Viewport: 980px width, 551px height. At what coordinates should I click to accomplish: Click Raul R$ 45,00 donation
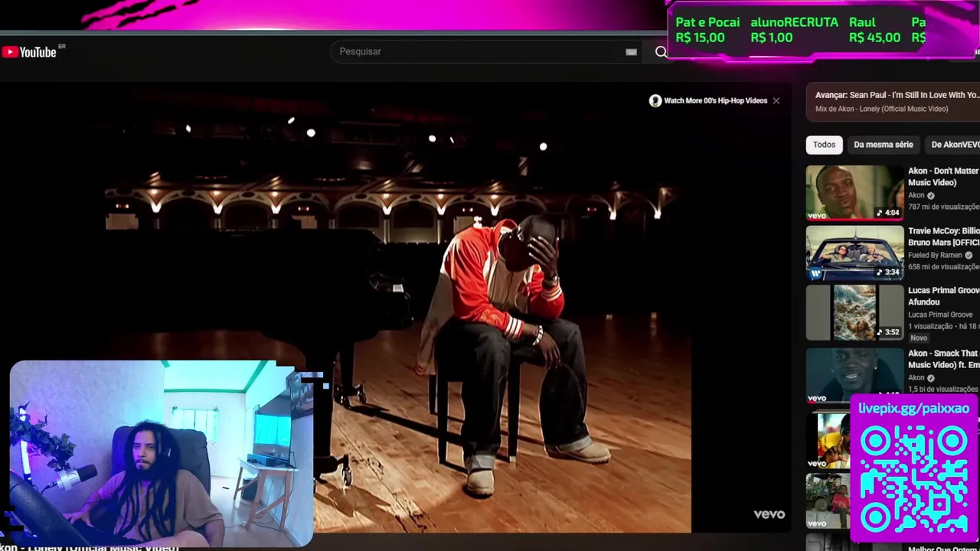pos(874,30)
